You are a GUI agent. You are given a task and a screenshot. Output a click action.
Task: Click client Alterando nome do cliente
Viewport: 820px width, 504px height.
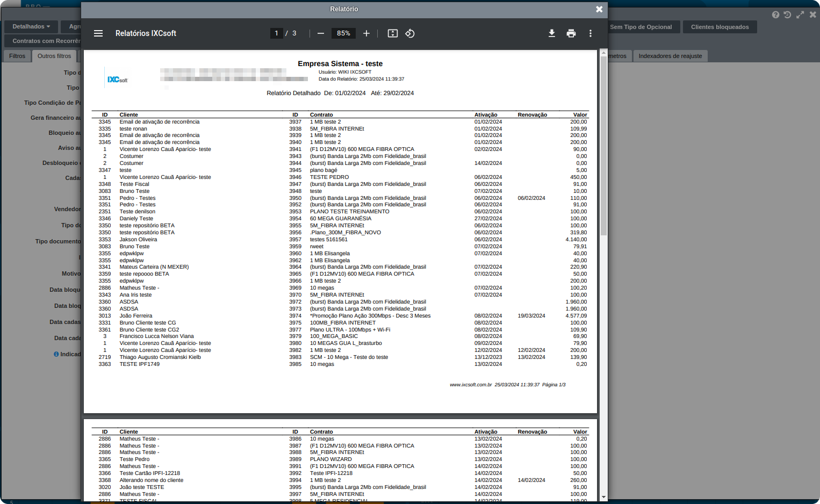click(152, 480)
